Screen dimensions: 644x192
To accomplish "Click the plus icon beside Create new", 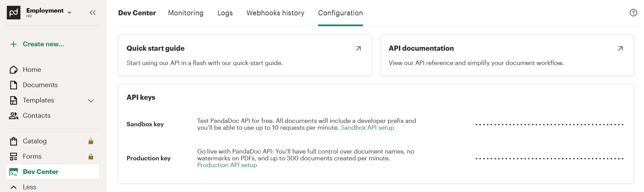I will tap(14, 44).
